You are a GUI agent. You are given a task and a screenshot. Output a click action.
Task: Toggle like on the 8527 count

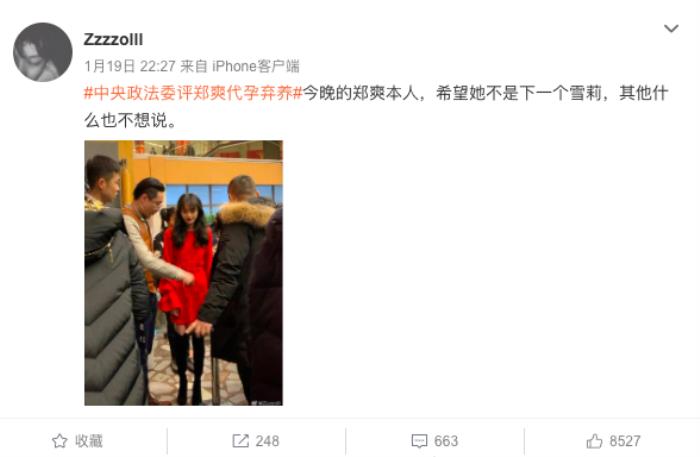625,441
